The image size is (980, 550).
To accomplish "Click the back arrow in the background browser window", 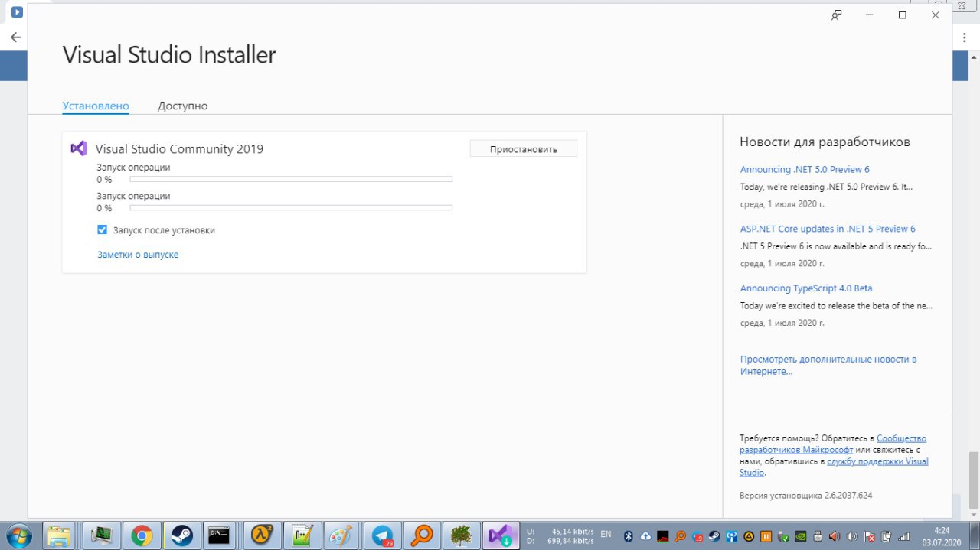I will click(x=15, y=37).
